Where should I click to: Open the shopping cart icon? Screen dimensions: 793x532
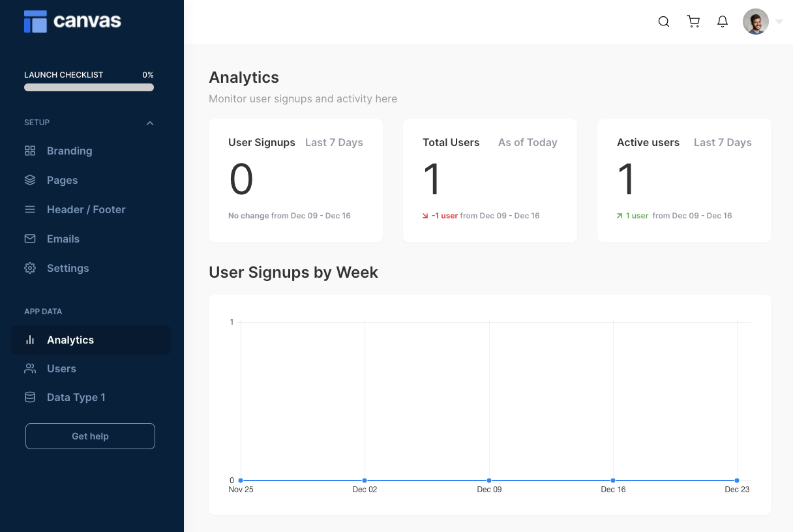[693, 22]
